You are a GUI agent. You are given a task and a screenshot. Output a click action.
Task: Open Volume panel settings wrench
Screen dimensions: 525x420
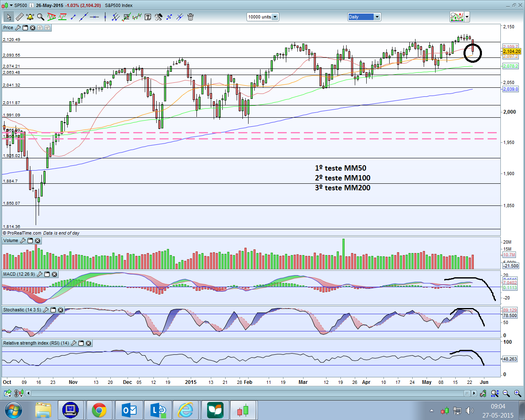click(x=23, y=241)
